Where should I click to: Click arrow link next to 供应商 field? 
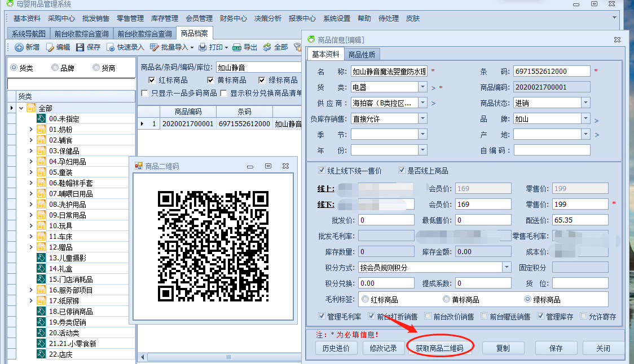433,104
